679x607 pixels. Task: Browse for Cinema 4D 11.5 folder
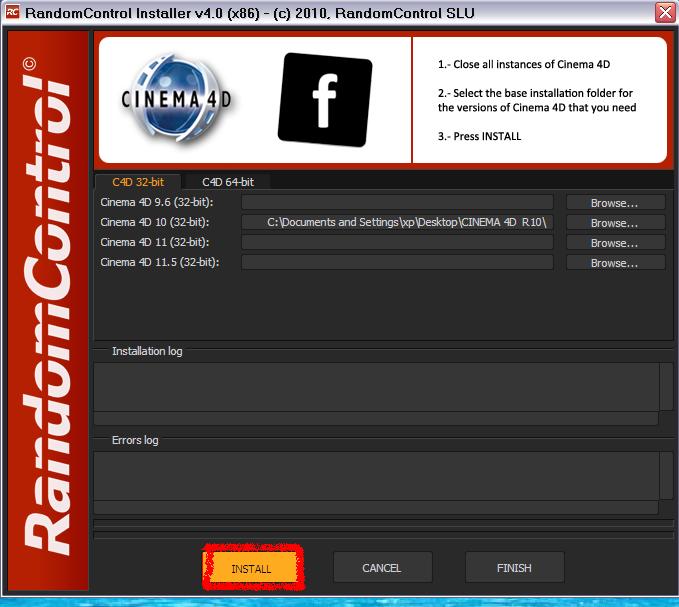615,262
